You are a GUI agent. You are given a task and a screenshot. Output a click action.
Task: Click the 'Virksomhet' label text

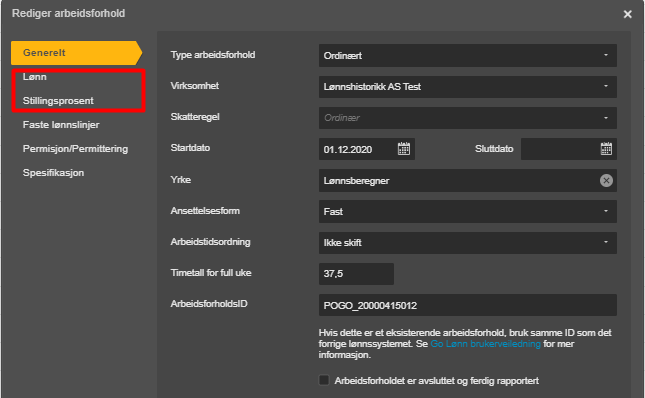(x=195, y=86)
